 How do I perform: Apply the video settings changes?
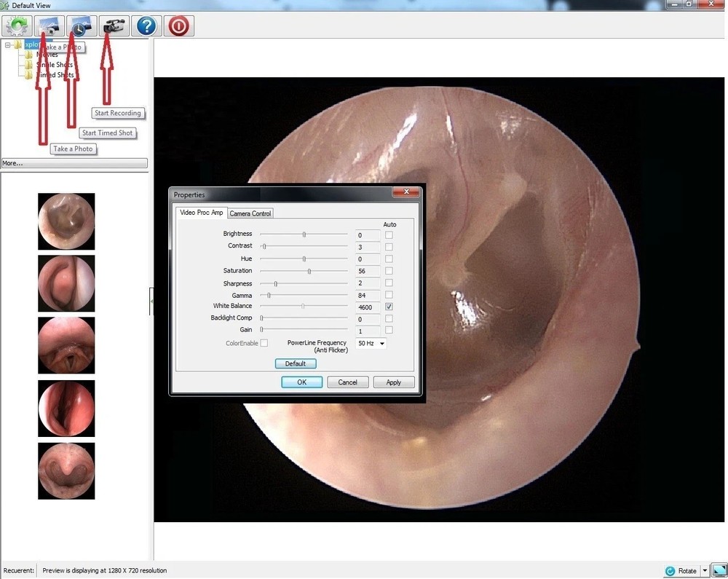pyautogui.click(x=393, y=382)
